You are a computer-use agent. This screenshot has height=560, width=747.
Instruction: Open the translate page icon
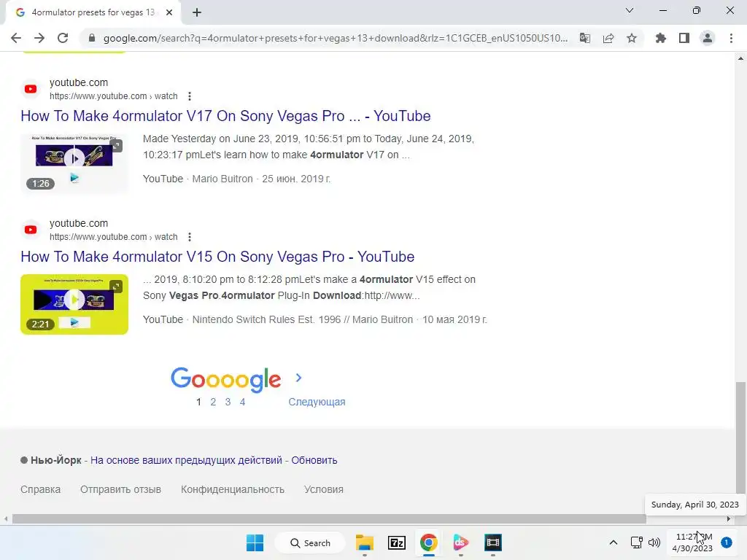click(x=584, y=38)
